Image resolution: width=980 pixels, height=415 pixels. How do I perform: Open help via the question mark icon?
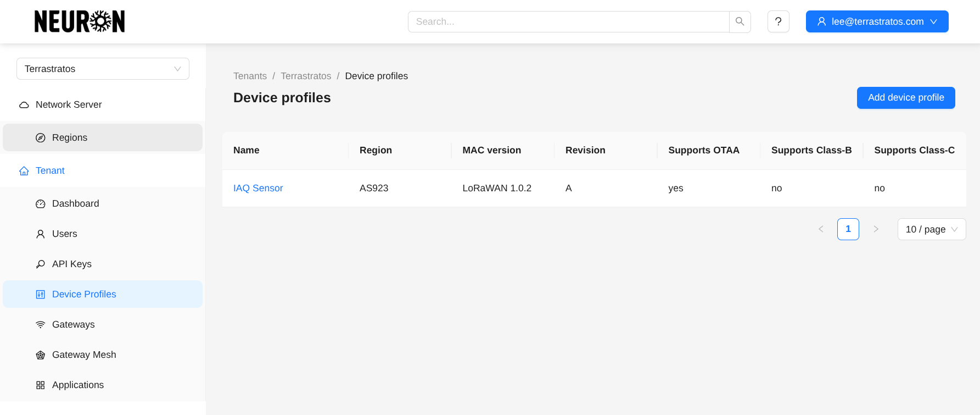point(778,21)
